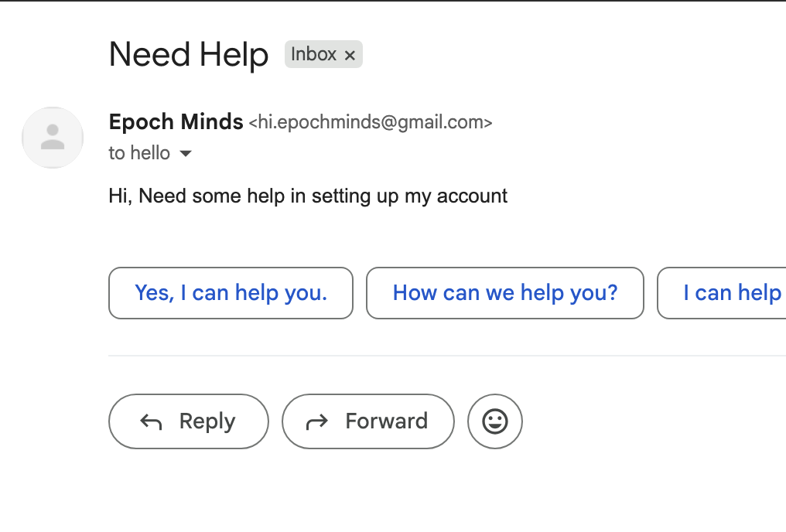Select smart reply 'Yes, I can help you.'
Viewport: 786px width, 532px height.
pos(231,293)
